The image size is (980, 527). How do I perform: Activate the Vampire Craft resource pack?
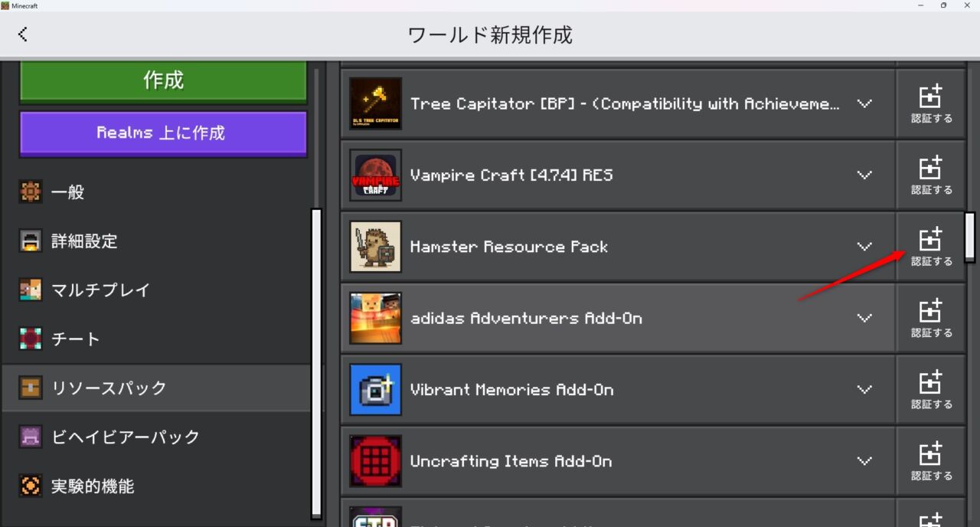pos(931,175)
